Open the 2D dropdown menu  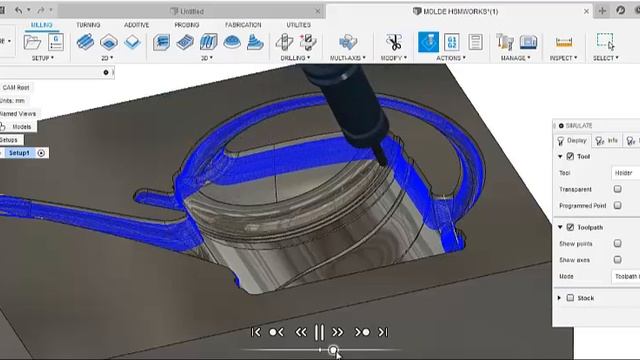coord(107,58)
